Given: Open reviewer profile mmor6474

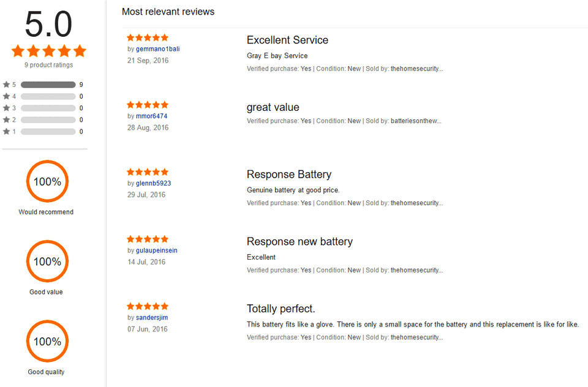Looking at the screenshot, I should point(151,116).
